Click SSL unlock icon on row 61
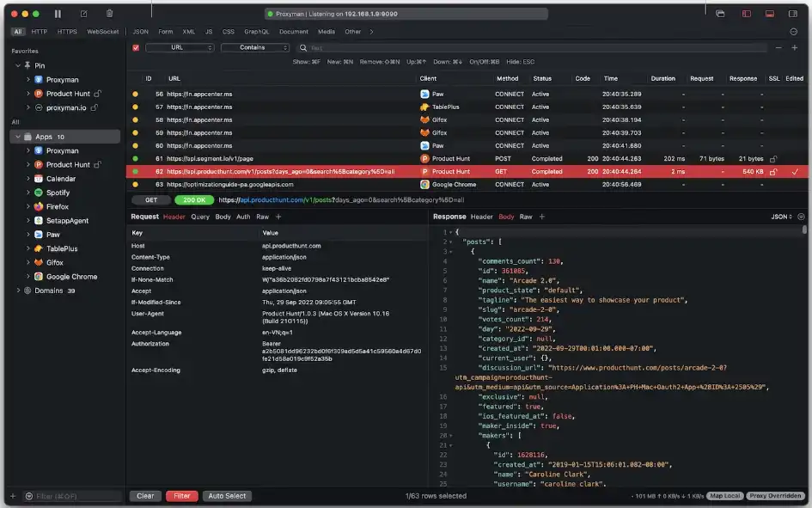812x508 pixels. (773, 159)
